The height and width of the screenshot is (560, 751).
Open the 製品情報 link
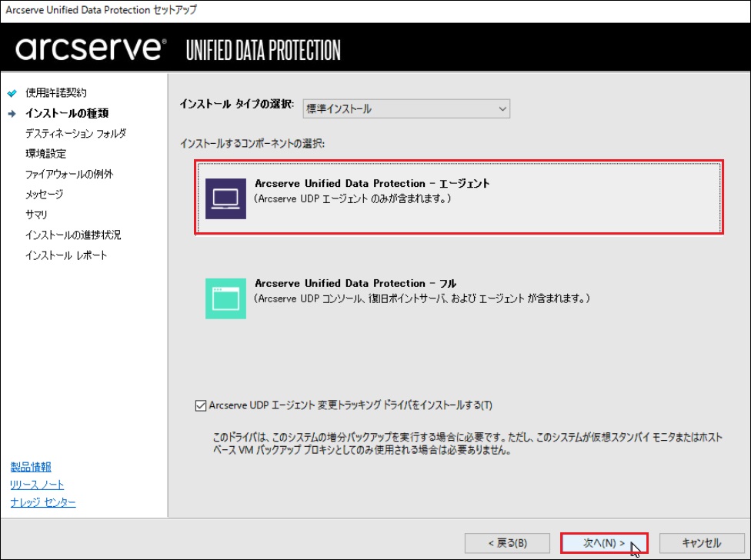pyautogui.click(x=31, y=467)
